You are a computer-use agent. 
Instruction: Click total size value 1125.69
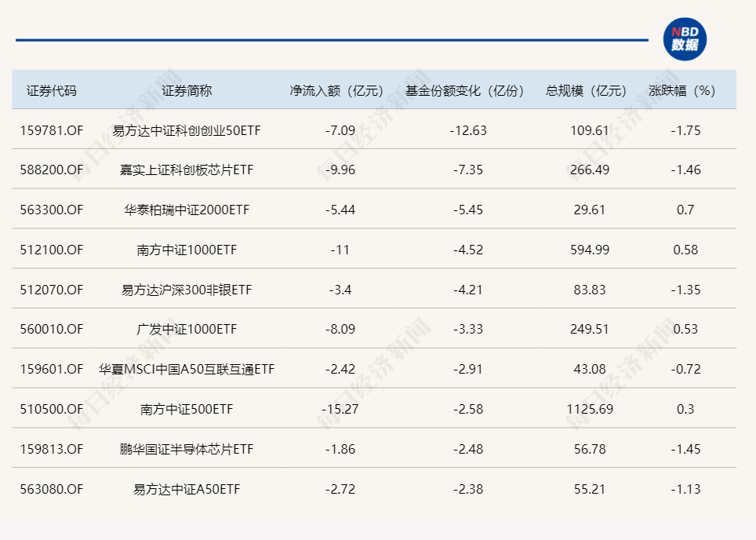pyautogui.click(x=591, y=409)
